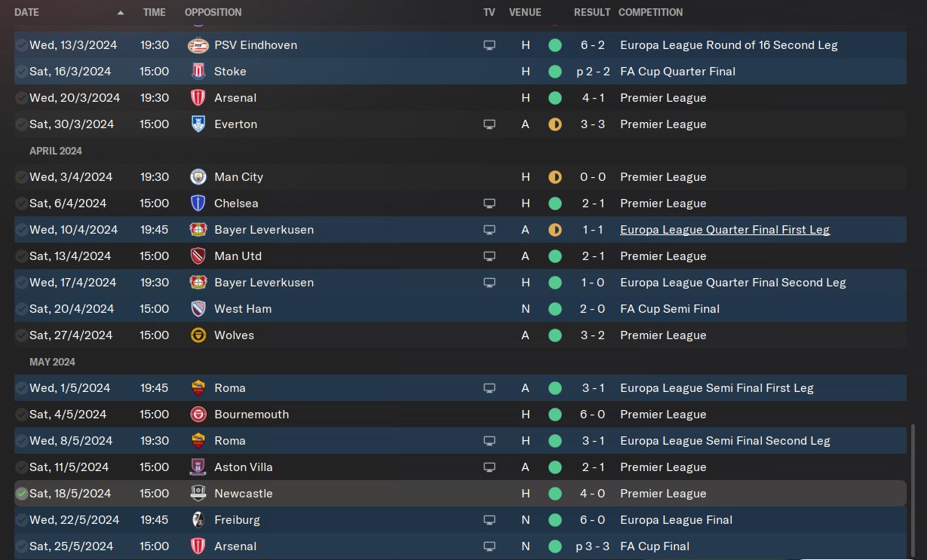This screenshot has height=560, width=927.
Task: Open the Bournemouth team name link
Action: 251,415
